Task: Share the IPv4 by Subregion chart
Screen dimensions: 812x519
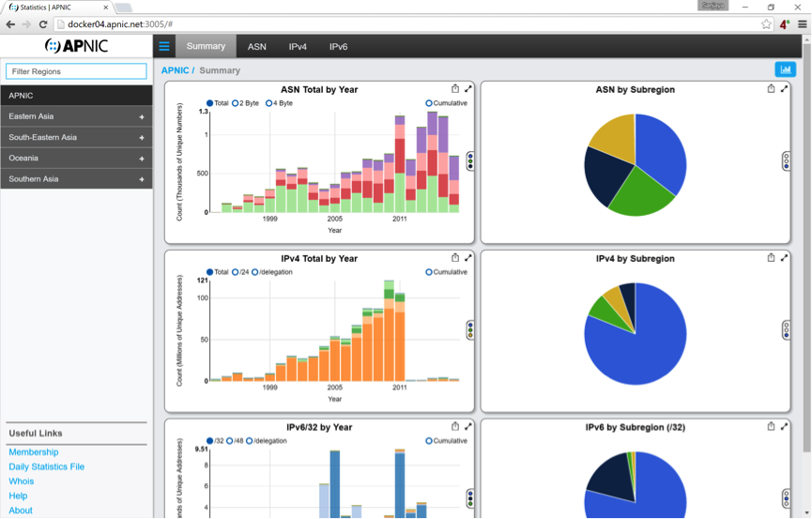Action: (771, 257)
